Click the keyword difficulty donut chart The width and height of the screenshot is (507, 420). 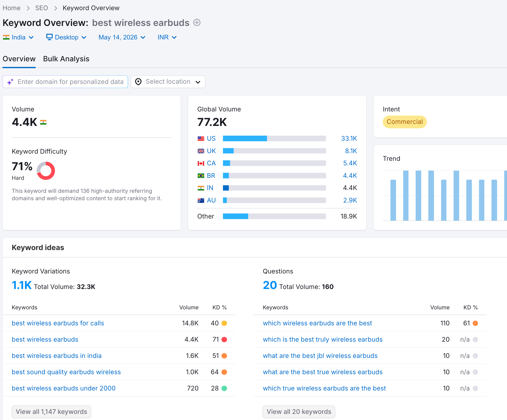46,171
